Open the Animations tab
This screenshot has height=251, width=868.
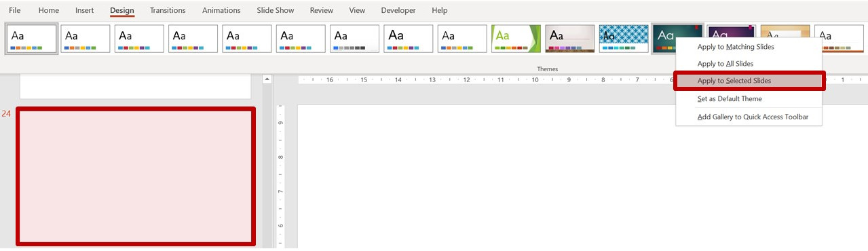tap(221, 10)
